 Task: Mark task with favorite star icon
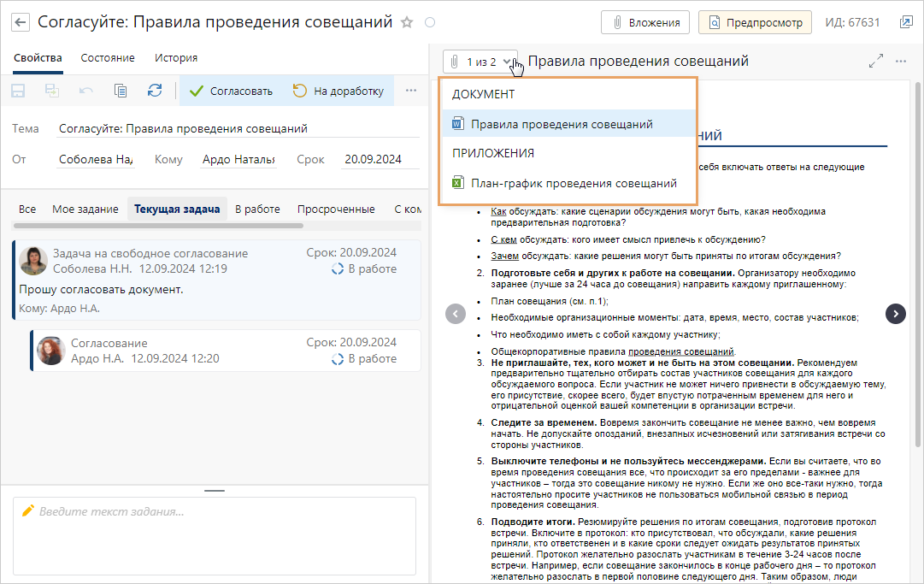(407, 22)
